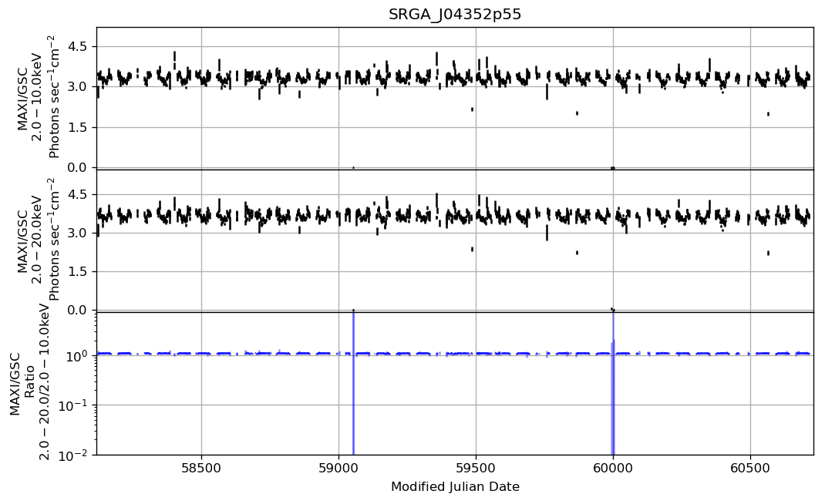This screenshot has height=504, width=825.
Task: Click the blue ratio spike near MJD 59050
Action: coord(353,384)
